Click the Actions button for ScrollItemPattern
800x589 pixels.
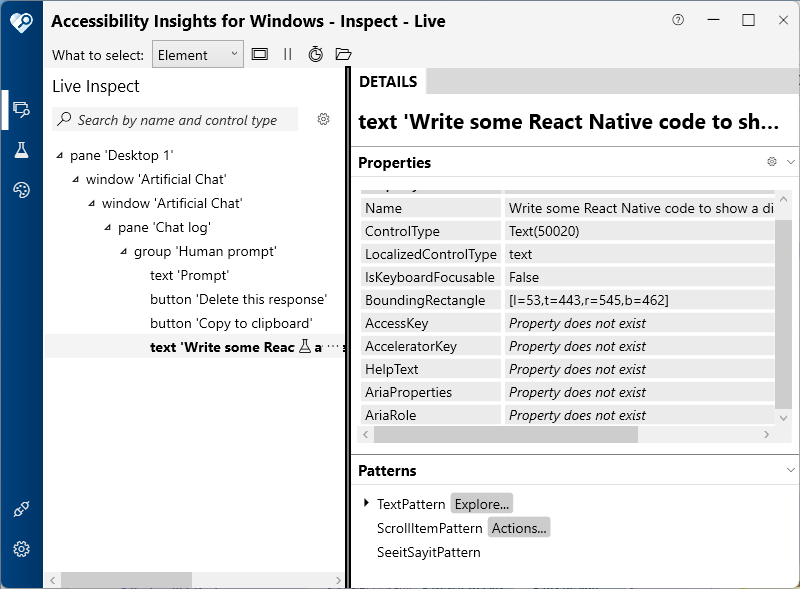[519, 528]
